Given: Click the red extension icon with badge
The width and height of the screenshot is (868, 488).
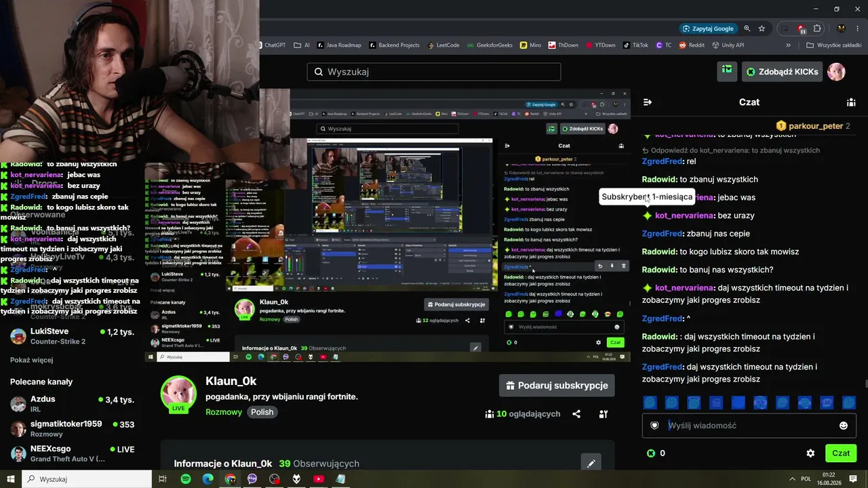Looking at the screenshot, I should coord(801,29).
